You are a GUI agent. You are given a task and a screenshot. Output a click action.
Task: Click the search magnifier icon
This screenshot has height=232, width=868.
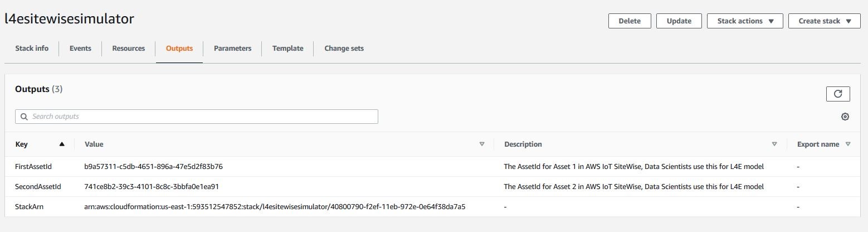pos(24,117)
